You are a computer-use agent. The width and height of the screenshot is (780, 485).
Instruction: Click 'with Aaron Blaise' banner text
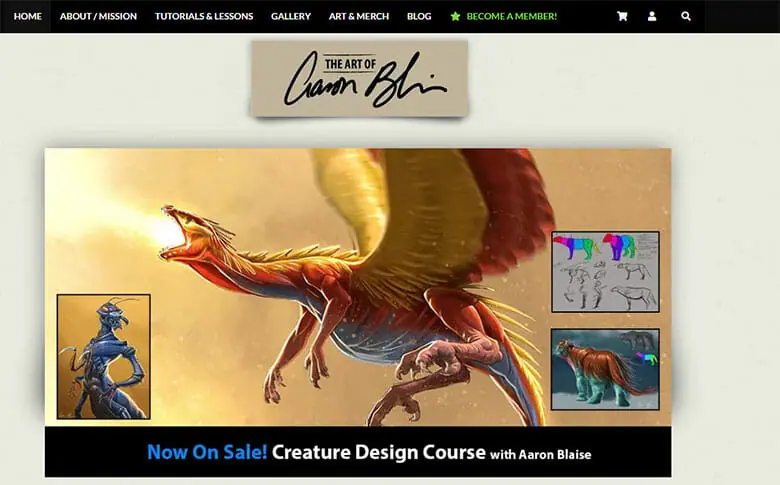click(x=541, y=455)
